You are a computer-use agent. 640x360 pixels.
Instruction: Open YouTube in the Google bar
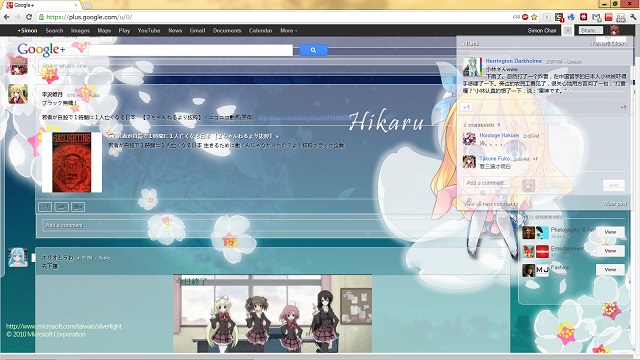[149, 31]
